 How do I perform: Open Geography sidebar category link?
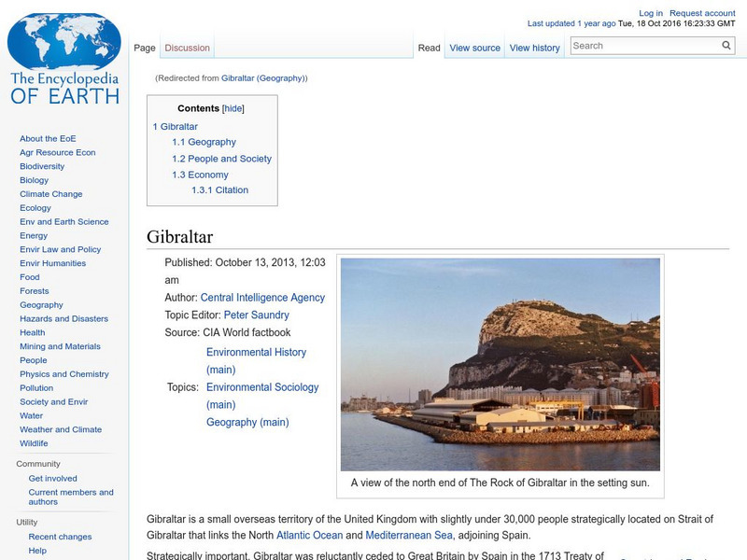pos(41,305)
